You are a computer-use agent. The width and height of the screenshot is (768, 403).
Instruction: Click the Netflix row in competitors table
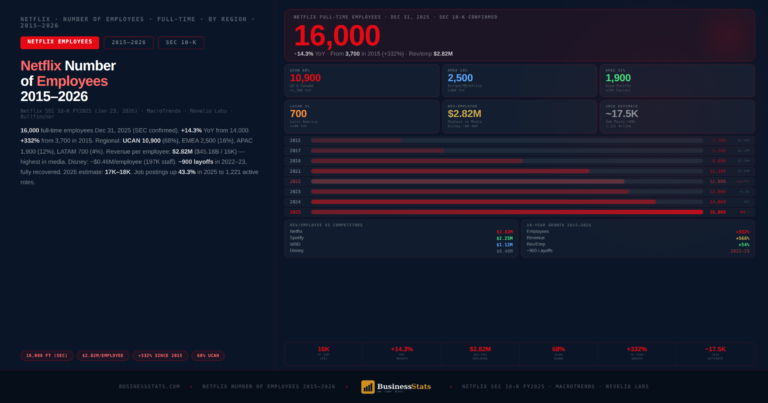[401, 232]
